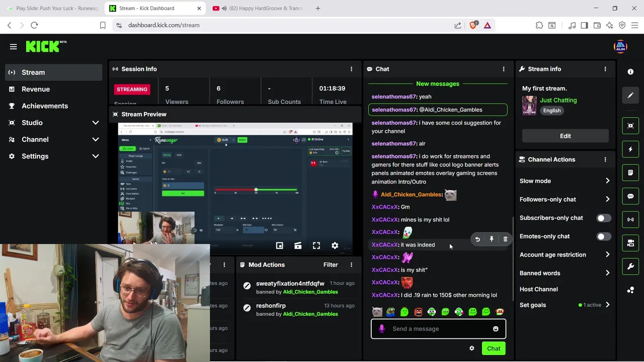Image resolution: width=644 pixels, height=362 pixels.
Task: Click the Brave Rewards triangle icon
Action: pos(487,25)
